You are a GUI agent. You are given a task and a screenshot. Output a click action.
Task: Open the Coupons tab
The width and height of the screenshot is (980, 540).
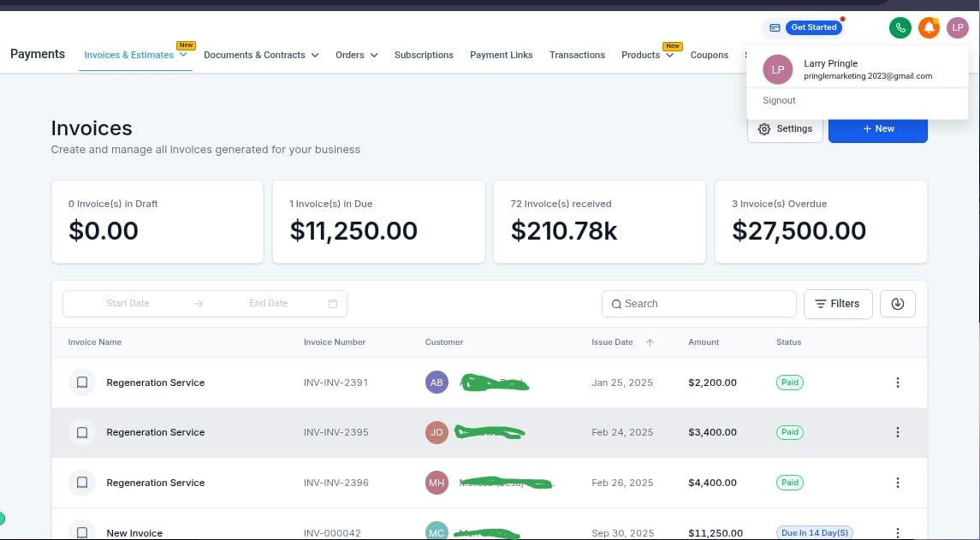coord(709,55)
